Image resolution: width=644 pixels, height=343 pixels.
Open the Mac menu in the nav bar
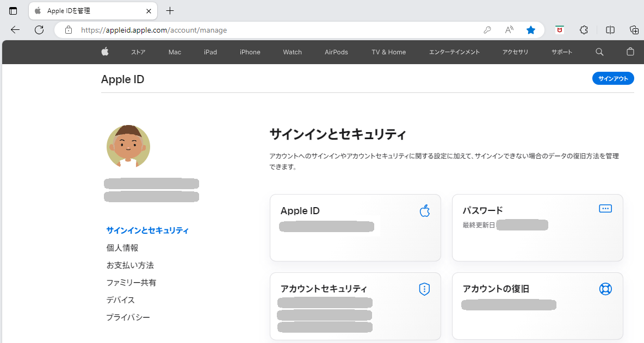175,52
